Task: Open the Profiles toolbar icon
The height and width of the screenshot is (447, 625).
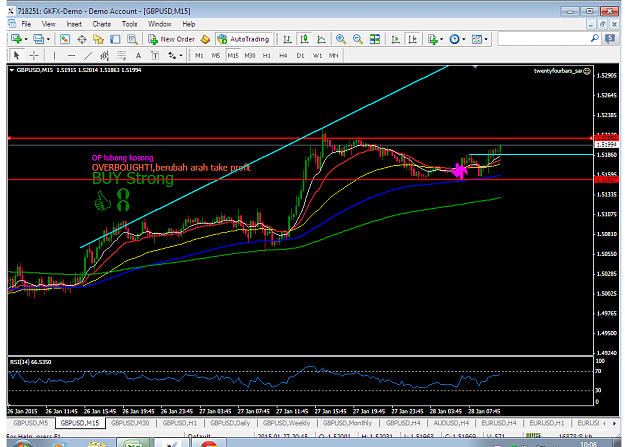Action: 38,39
